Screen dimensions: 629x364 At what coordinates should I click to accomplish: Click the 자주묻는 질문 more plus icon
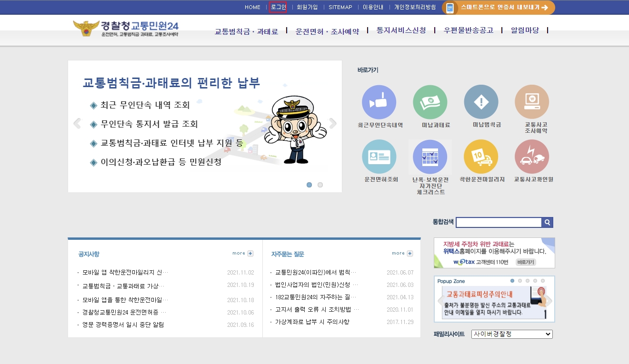pyautogui.click(x=410, y=254)
